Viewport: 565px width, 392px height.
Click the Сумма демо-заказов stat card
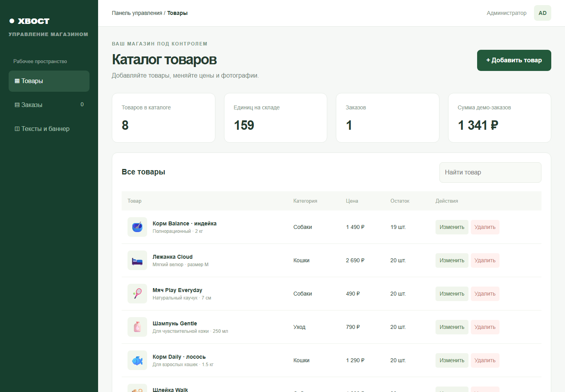coord(499,118)
